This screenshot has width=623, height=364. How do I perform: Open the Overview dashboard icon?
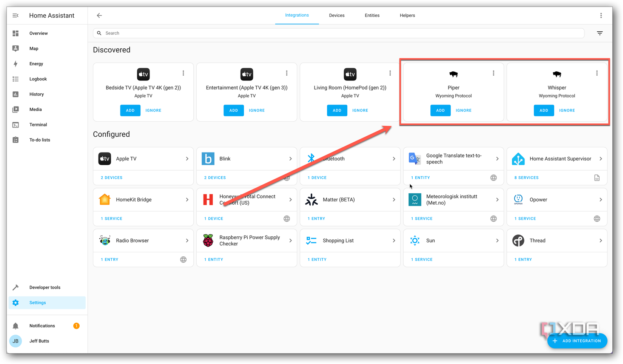click(15, 33)
